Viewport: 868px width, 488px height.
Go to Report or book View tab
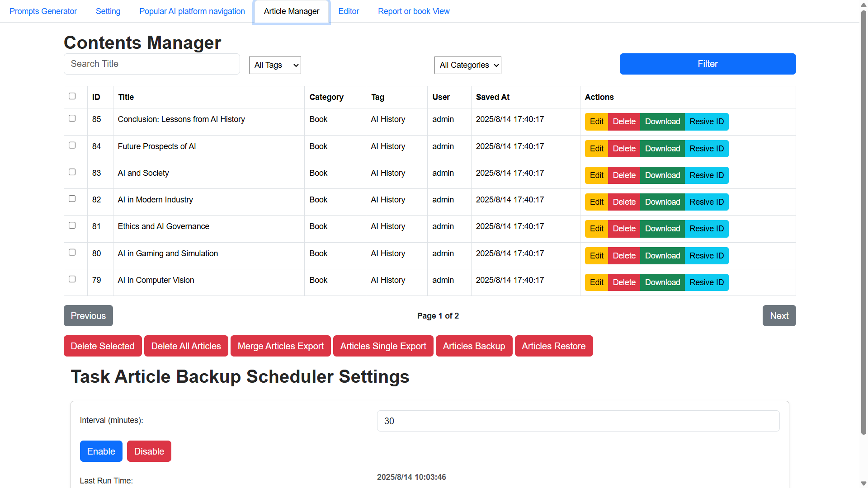point(414,11)
